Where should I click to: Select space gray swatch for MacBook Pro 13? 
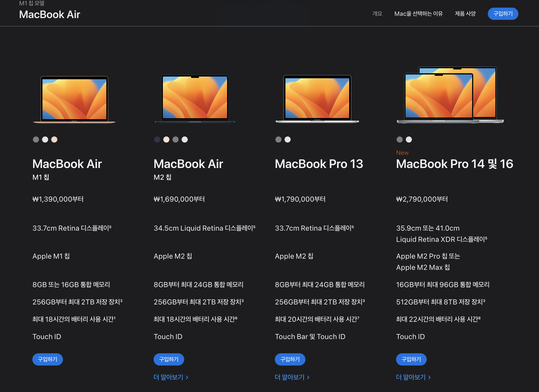pos(278,139)
